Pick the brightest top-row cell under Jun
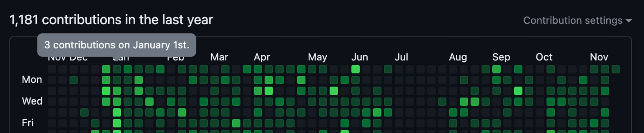 tap(355, 69)
